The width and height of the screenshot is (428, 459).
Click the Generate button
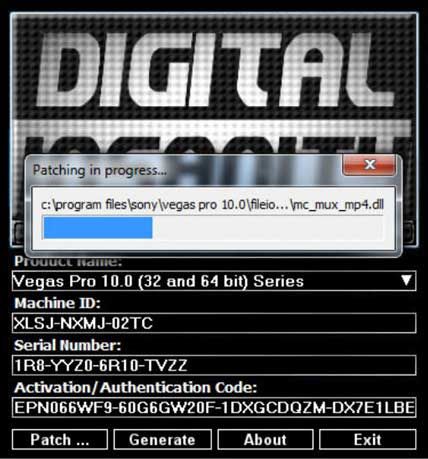click(x=162, y=439)
